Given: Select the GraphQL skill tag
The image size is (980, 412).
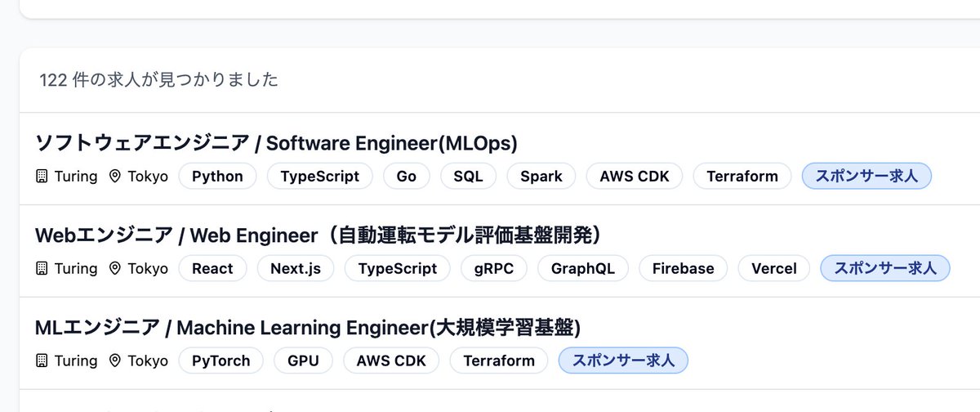Looking at the screenshot, I should 583,268.
